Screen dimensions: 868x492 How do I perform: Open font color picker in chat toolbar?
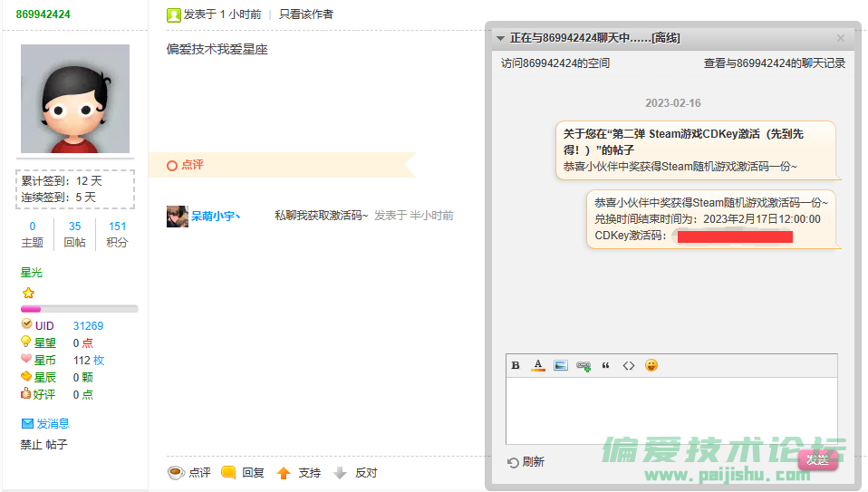(538, 365)
